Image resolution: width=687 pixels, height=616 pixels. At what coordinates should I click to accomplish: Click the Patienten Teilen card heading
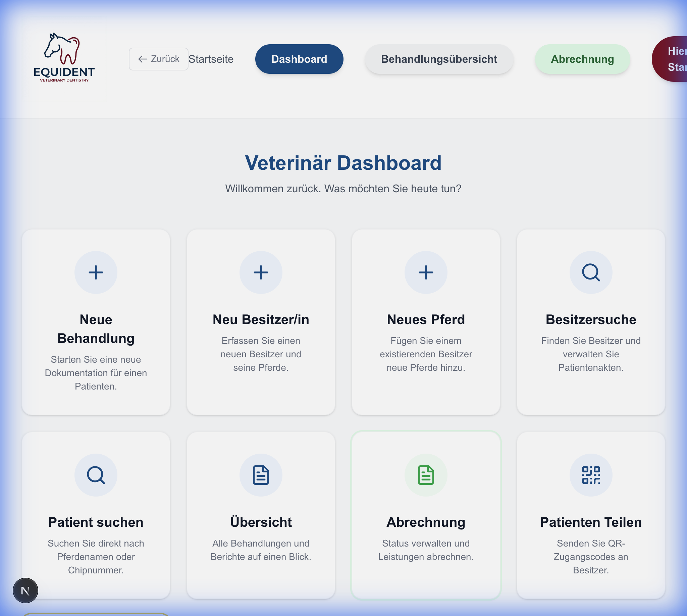[x=590, y=522]
